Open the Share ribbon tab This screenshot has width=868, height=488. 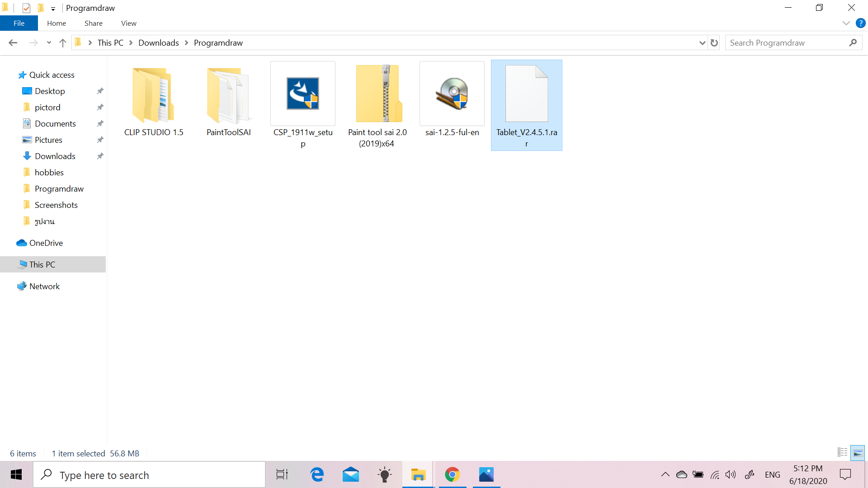click(x=94, y=23)
